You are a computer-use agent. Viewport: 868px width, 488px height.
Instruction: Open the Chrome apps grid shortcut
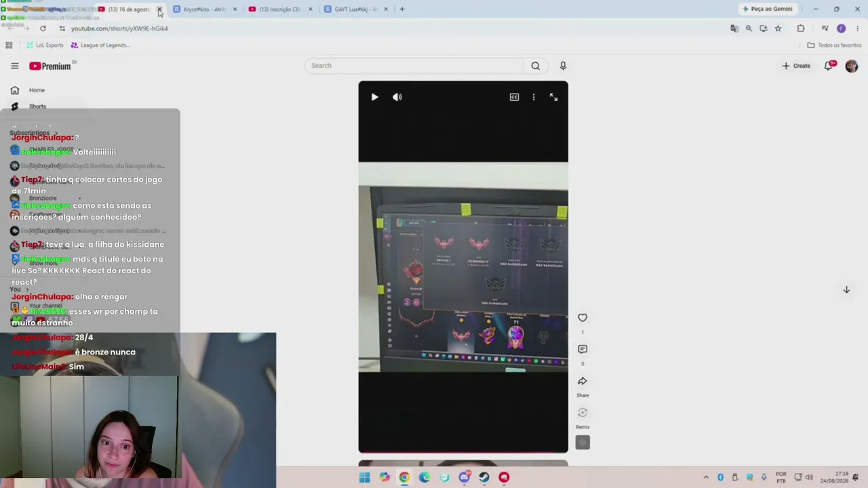click(9, 45)
